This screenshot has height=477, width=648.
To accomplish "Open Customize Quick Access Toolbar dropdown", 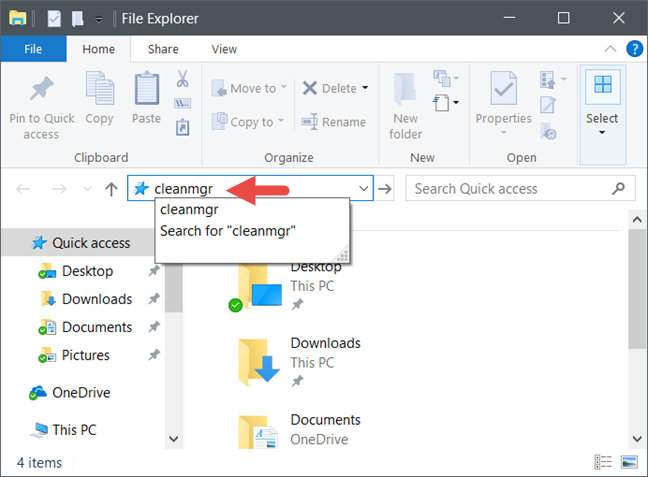I will (x=98, y=19).
